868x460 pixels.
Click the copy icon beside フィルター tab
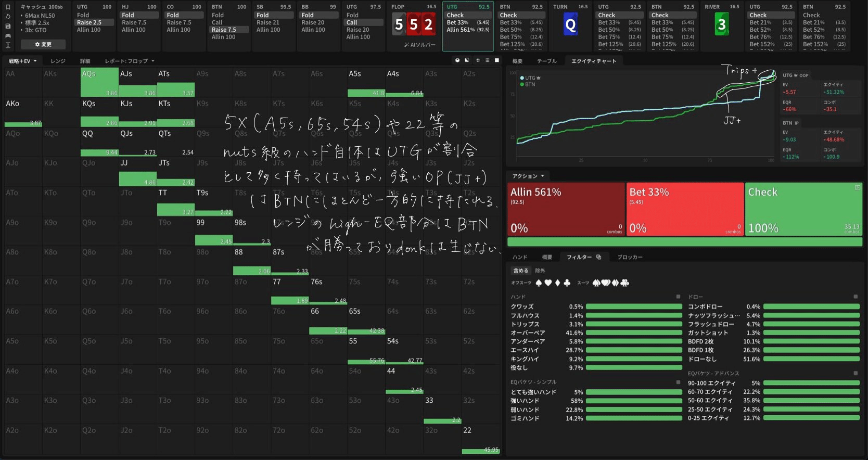[x=598, y=257]
